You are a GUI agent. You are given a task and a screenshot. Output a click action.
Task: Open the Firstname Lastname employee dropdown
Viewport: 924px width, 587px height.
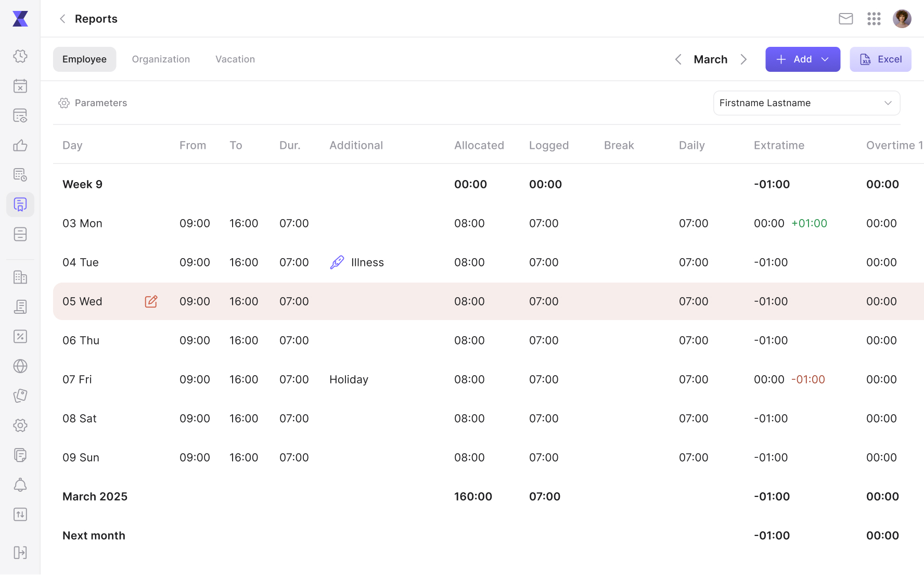(806, 103)
